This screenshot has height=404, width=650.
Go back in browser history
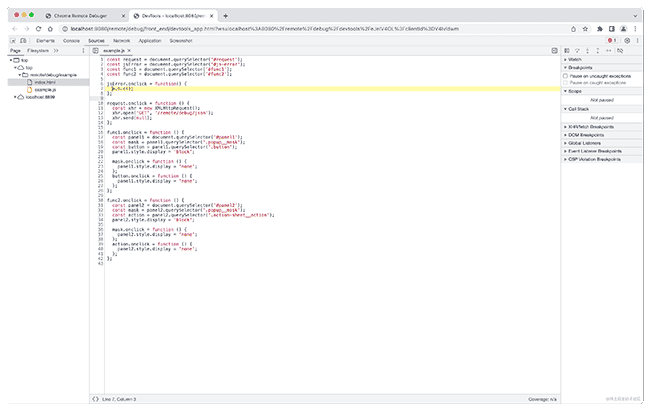point(15,29)
